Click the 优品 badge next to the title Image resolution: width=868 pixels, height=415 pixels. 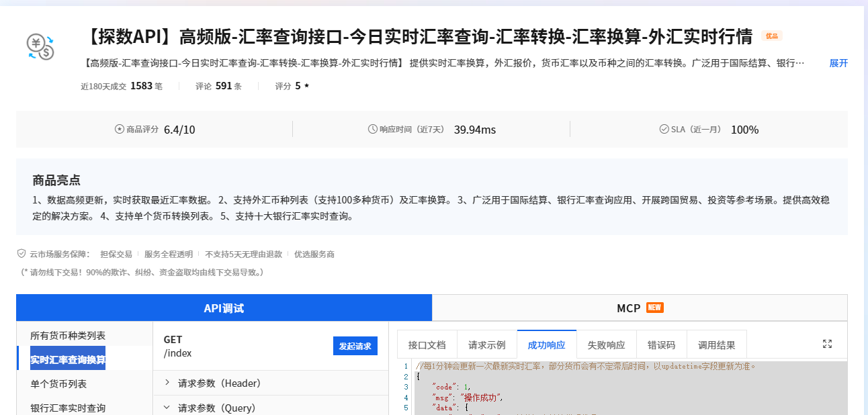click(772, 36)
